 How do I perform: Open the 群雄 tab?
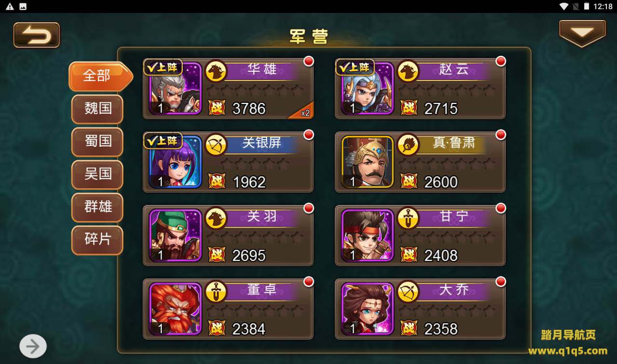(97, 207)
